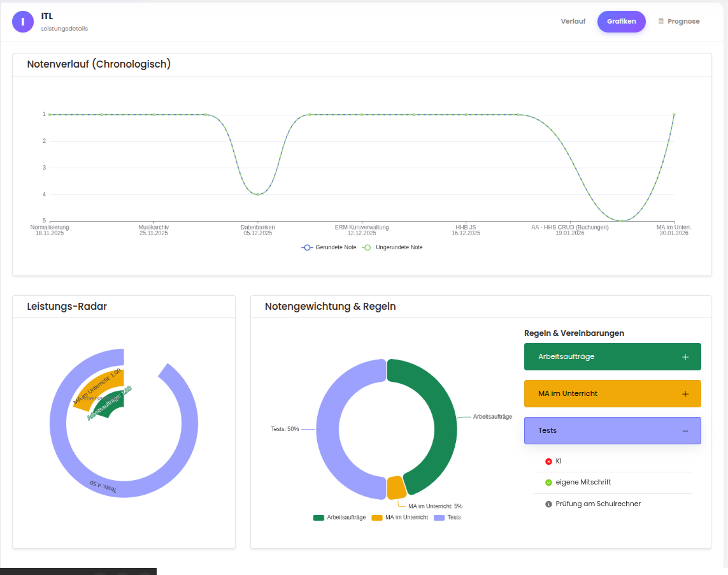This screenshot has width=728, height=575.
Task: Click the Prognose icon in the header
Action: click(x=661, y=20)
